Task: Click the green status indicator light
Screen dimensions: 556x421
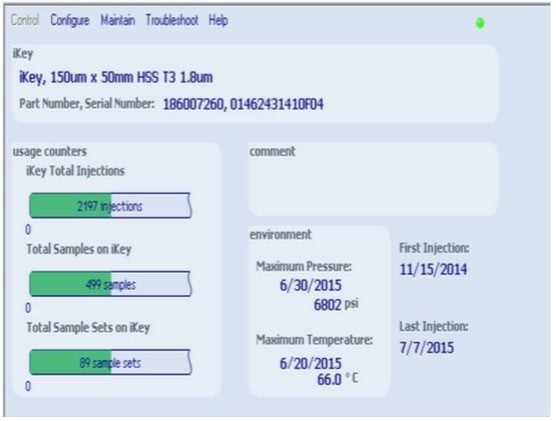Action: (480, 23)
